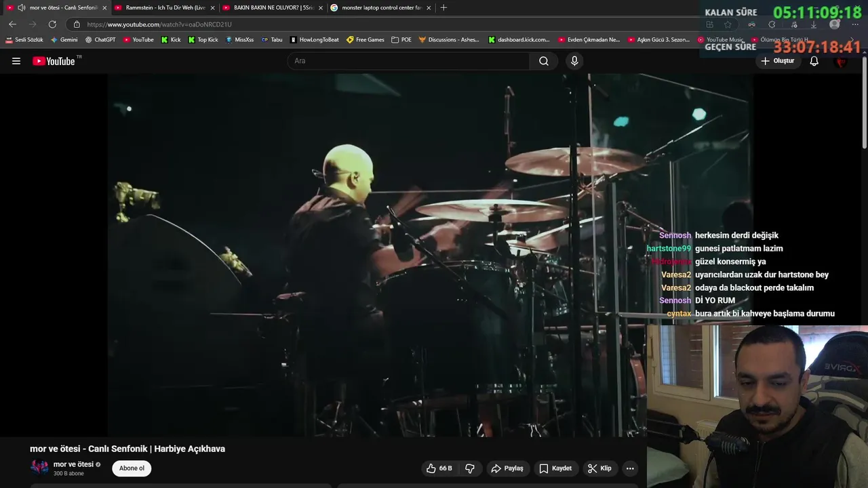Viewport: 868px width, 488px height.
Task: Open browser profile icon
Action: [835, 24]
